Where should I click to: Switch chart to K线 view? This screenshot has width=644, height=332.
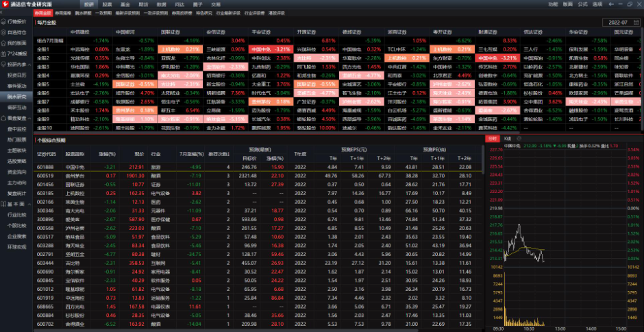click(x=507, y=139)
